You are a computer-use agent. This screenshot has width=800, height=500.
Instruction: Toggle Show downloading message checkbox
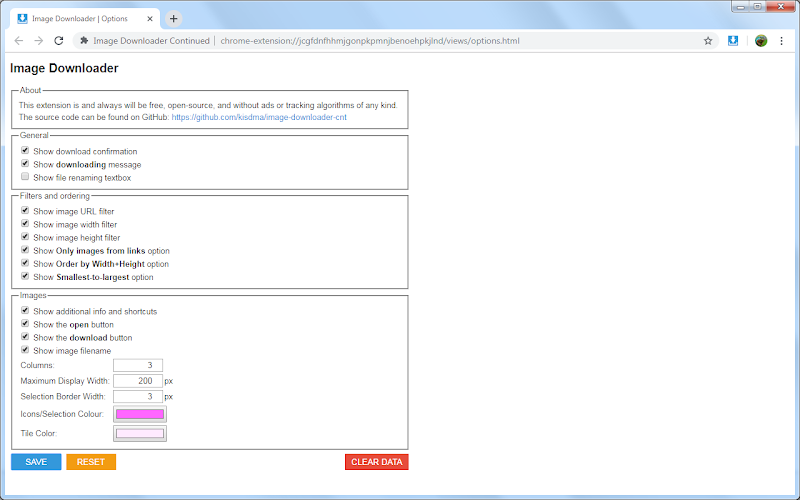pyautogui.click(x=25, y=164)
